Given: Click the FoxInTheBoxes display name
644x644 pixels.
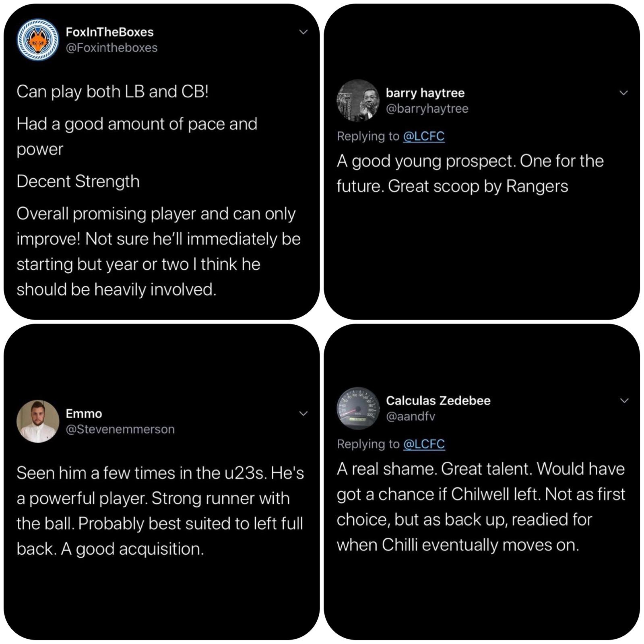Looking at the screenshot, I should [109, 32].
